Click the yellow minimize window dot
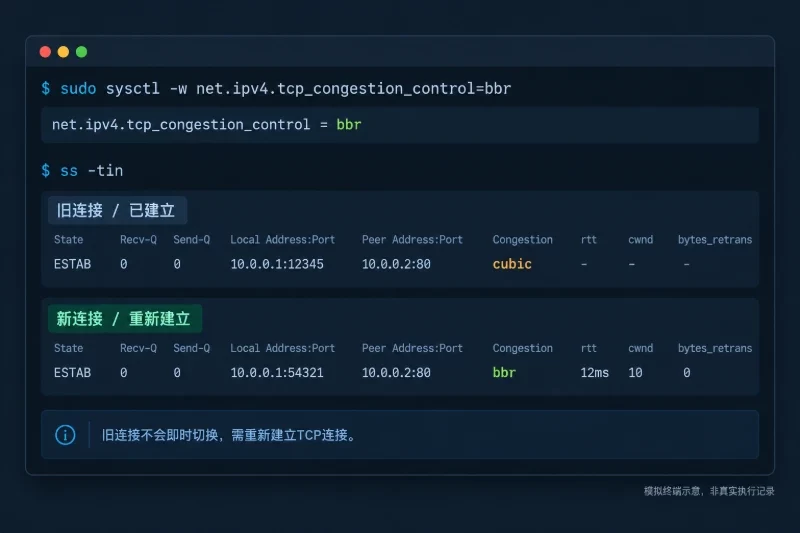 pyautogui.click(x=63, y=52)
